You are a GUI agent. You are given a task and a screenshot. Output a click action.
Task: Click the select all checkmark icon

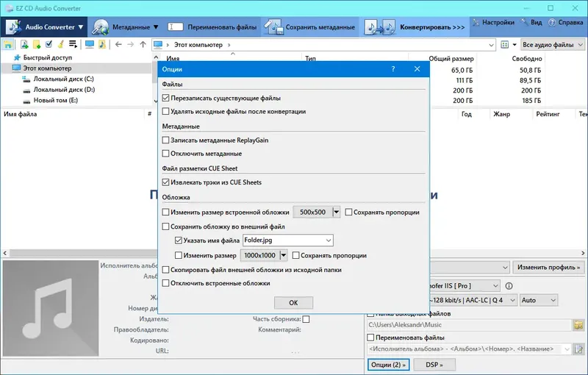pos(49,45)
